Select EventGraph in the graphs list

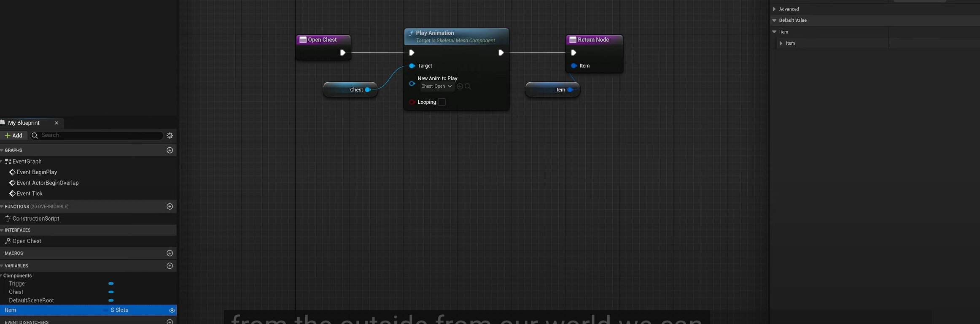tap(27, 162)
